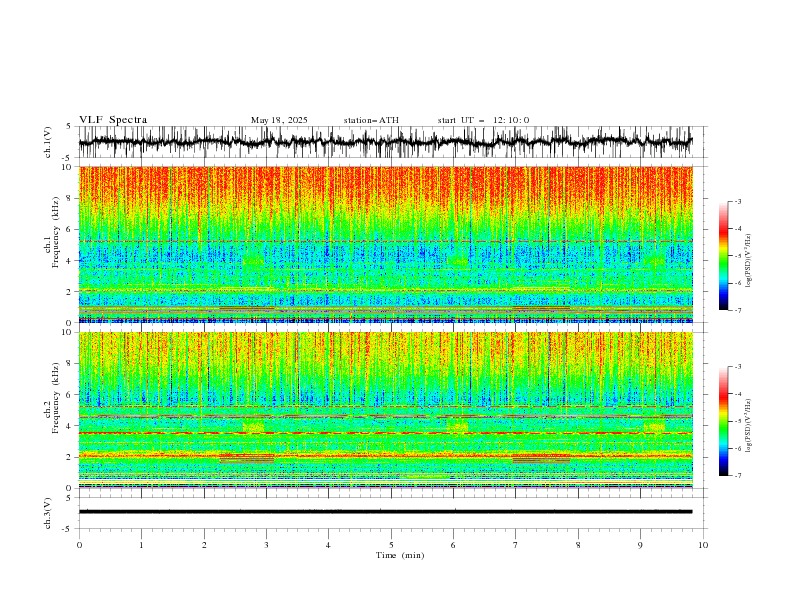Screen dimensions: 792x612
Task: Click time axis tick label '7'
Action: 515,545
